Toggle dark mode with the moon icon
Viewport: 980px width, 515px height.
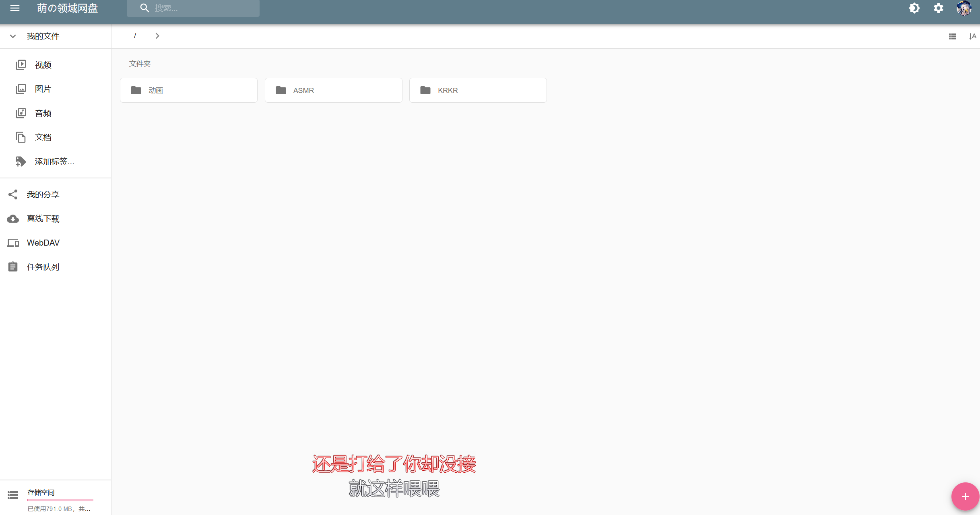(914, 8)
